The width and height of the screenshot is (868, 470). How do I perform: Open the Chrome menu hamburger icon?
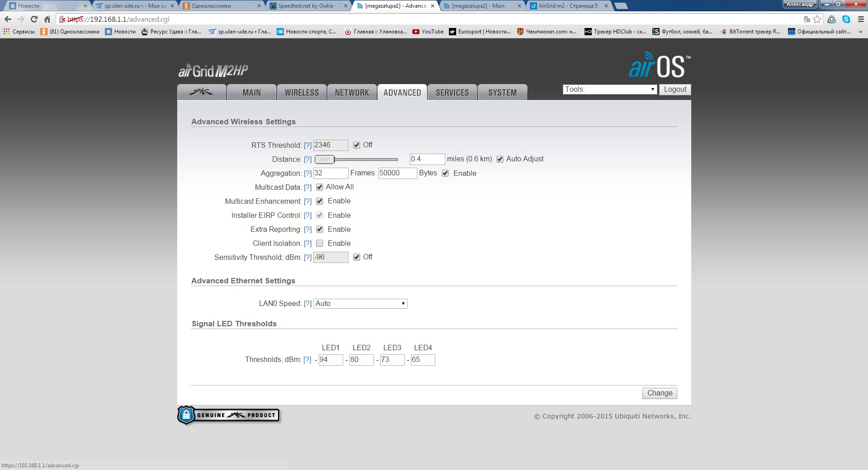click(861, 19)
